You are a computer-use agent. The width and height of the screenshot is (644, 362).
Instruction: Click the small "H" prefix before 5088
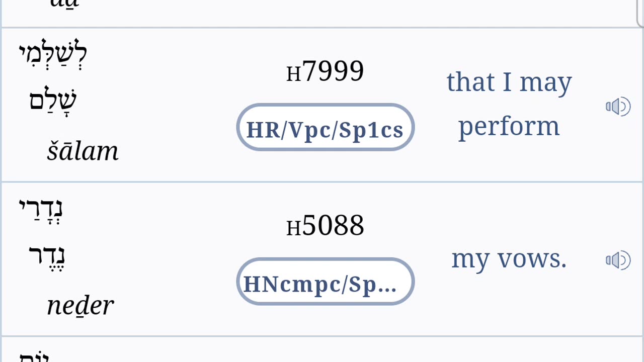293,229
